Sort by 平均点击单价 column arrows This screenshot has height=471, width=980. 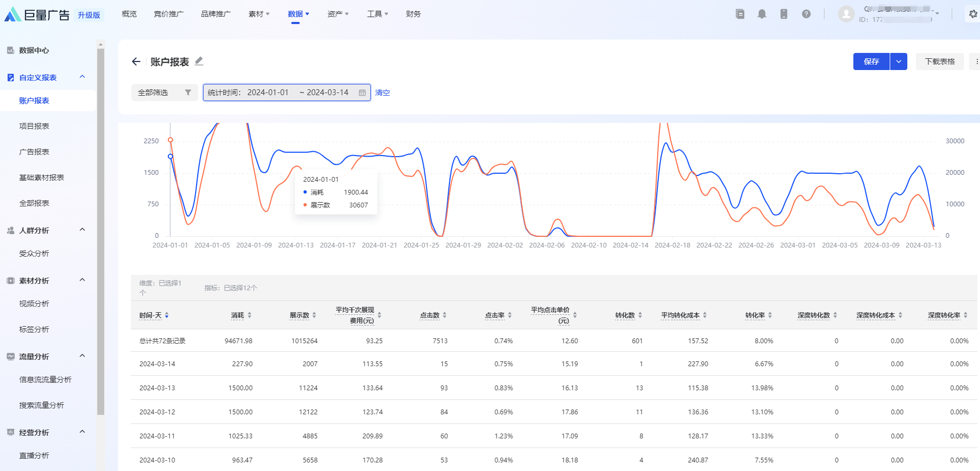pos(575,315)
